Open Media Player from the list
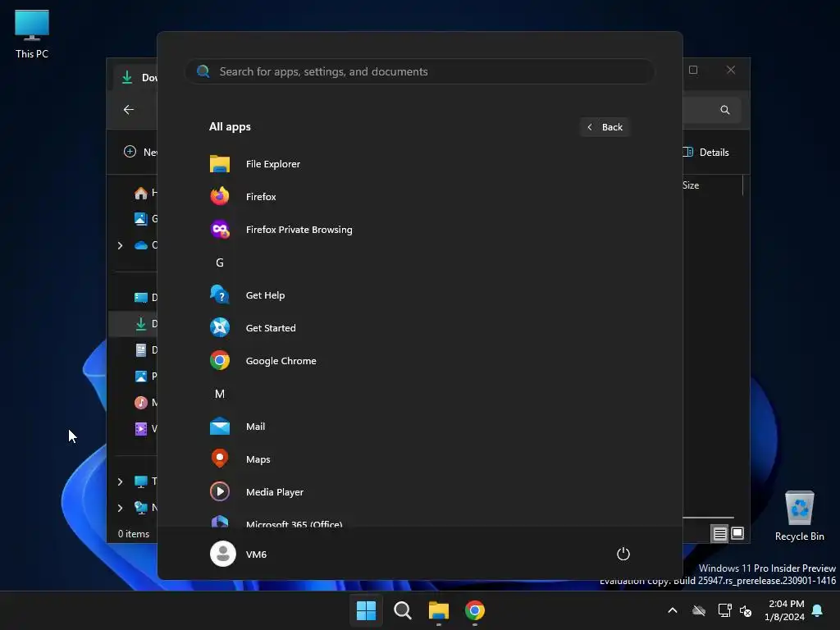The width and height of the screenshot is (840, 630). pos(419,492)
